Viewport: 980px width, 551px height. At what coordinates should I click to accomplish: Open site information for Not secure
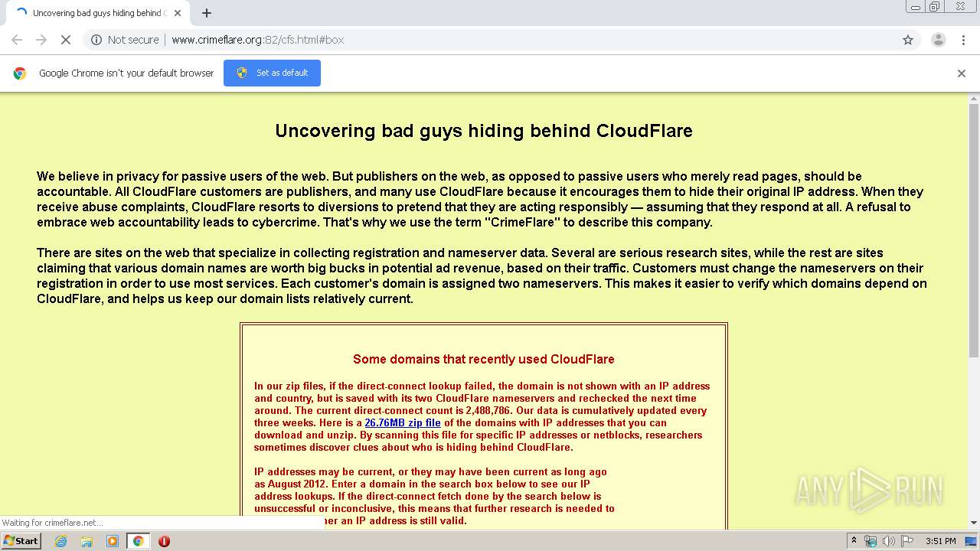(125, 40)
